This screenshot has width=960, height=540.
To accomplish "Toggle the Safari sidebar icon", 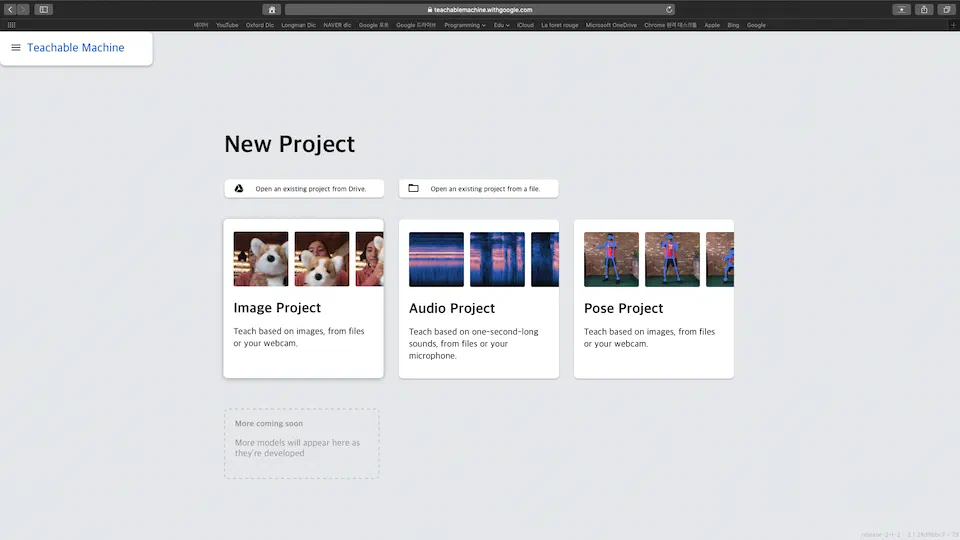I will pos(44,9).
